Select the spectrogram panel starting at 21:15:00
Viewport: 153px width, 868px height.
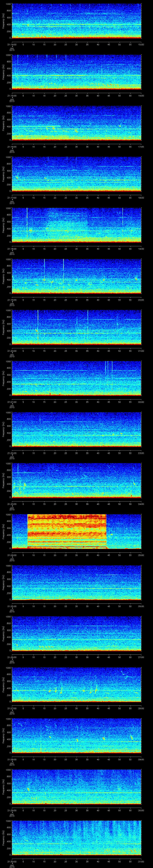[x=77, y=72]
